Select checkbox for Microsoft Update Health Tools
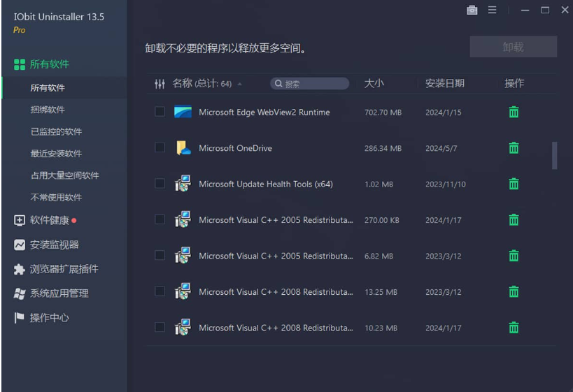573x392 pixels. pyautogui.click(x=160, y=183)
